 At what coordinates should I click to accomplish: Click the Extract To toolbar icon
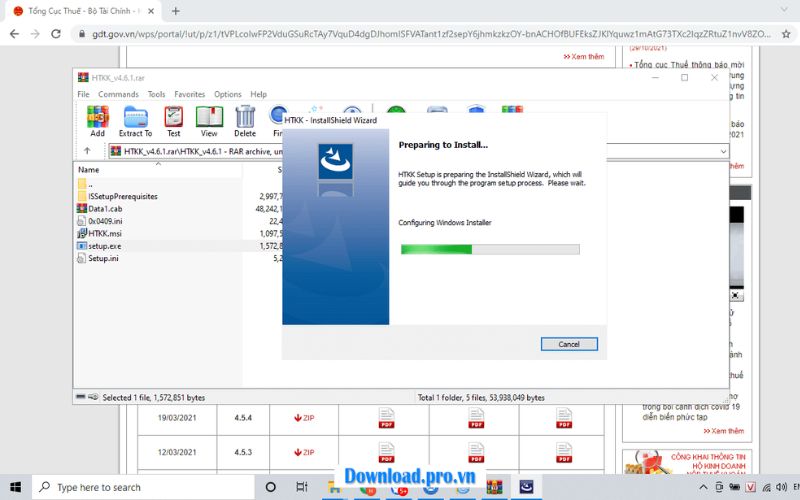tap(135, 120)
